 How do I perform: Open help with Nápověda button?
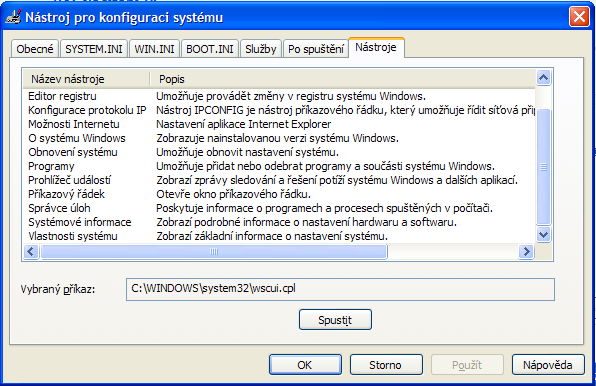coord(548,365)
